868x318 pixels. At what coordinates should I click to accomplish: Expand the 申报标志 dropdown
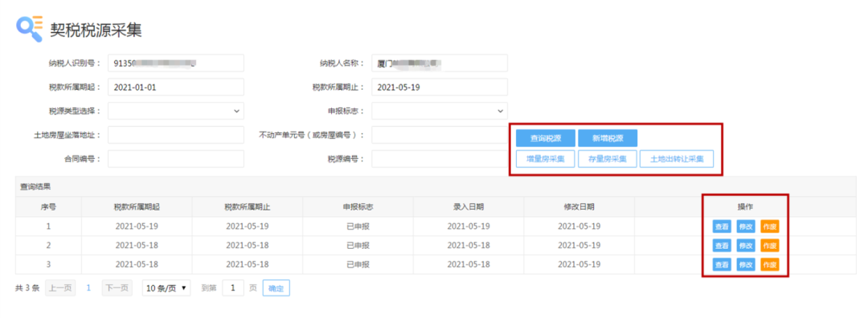click(440, 111)
